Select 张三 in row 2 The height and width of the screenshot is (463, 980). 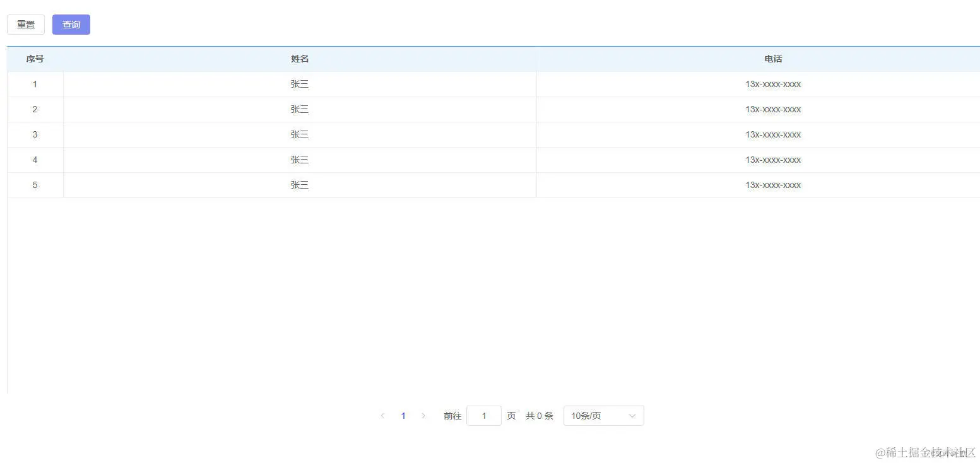(x=300, y=109)
